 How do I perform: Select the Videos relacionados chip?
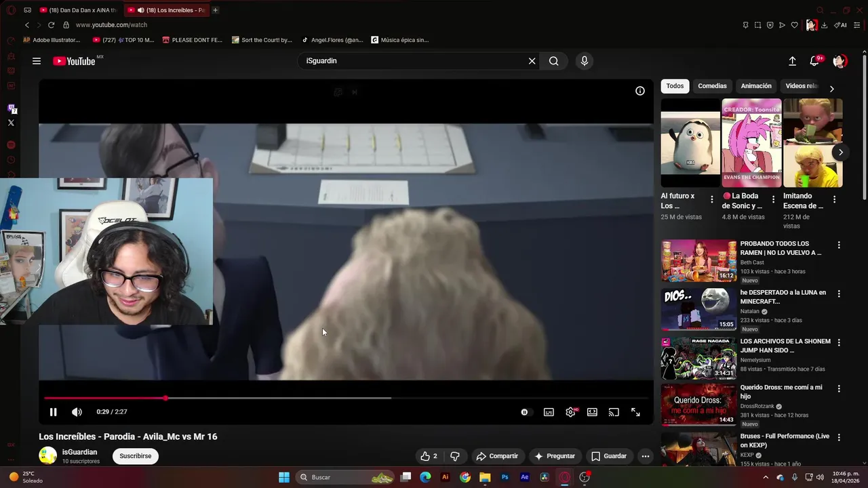click(802, 86)
